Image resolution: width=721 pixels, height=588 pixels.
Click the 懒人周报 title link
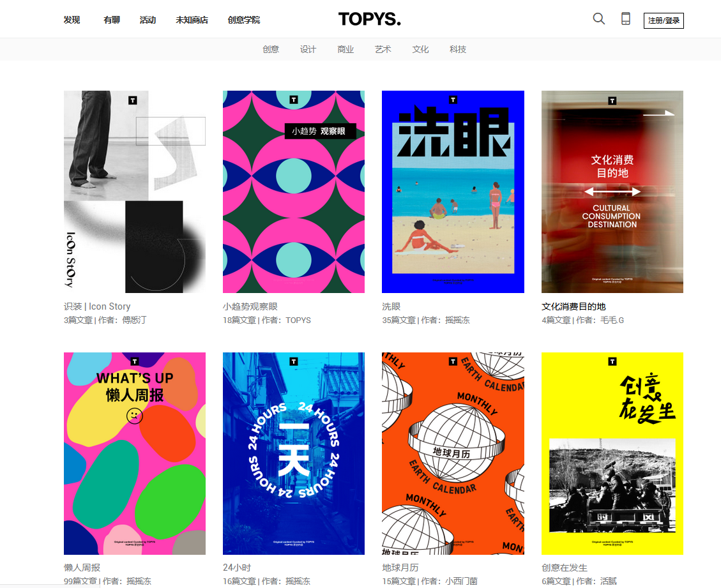pos(82,568)
